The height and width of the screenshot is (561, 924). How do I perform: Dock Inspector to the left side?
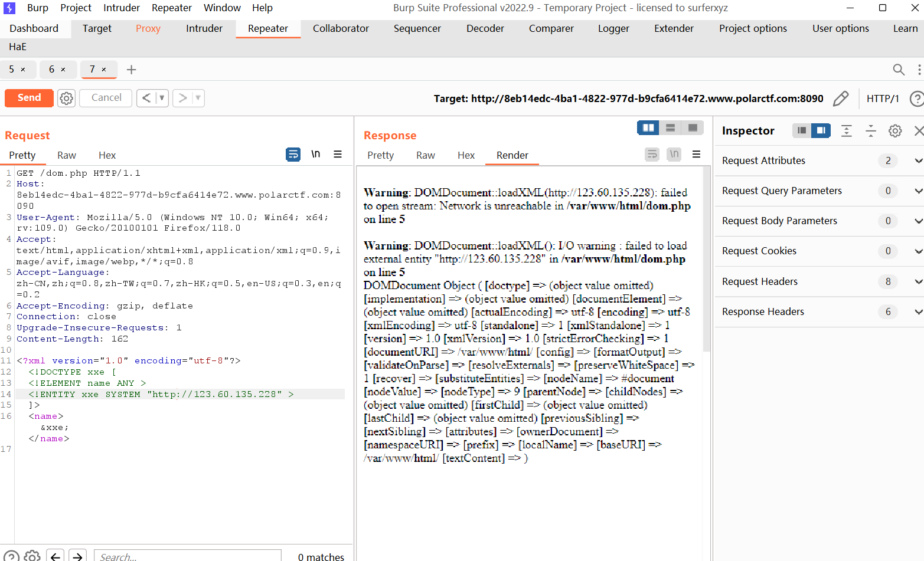click(x=802, y=130)
